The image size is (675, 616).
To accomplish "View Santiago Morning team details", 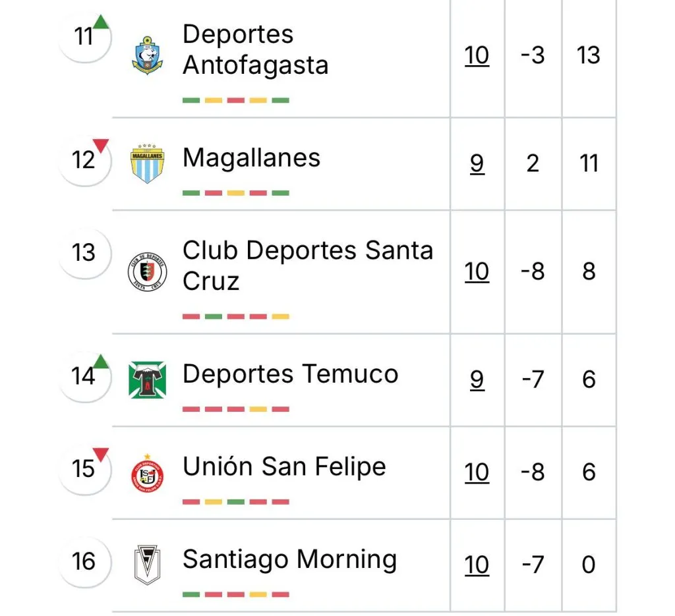I will tap(289, 559).
